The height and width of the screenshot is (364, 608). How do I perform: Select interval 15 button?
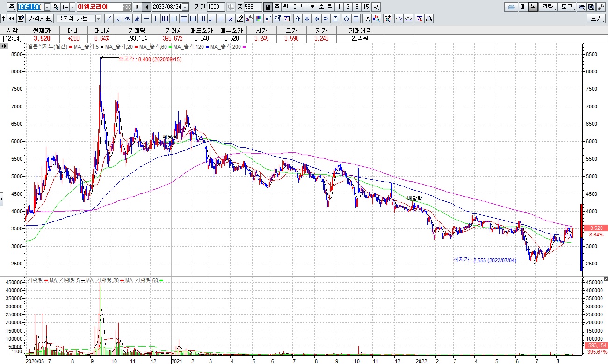coord(366,7)
